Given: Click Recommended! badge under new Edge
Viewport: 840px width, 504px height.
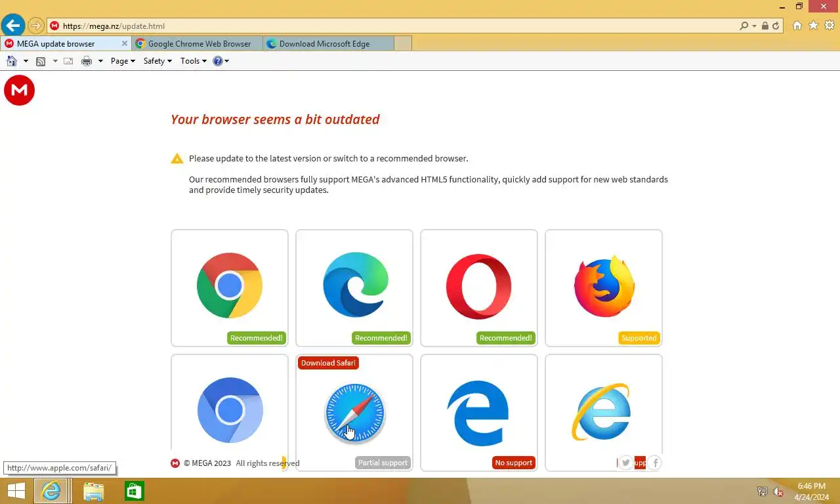Looking at the screenshot, I should pos(381,338).
